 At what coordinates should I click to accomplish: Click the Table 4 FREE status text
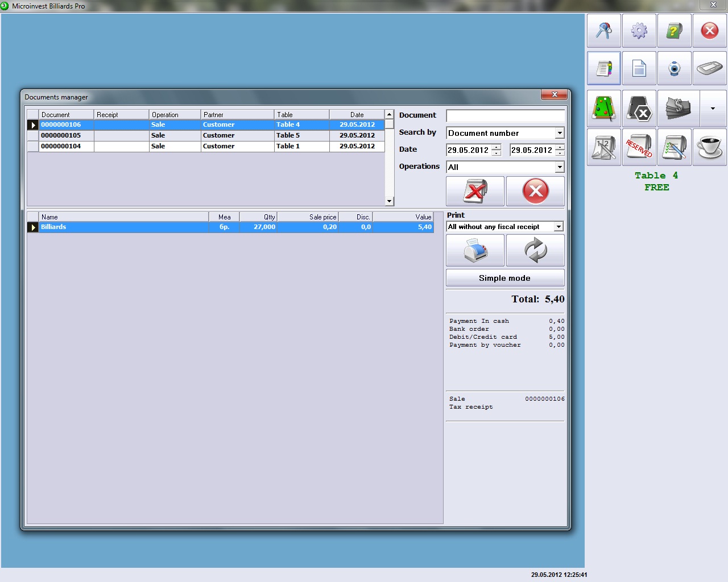click(656, 181)
